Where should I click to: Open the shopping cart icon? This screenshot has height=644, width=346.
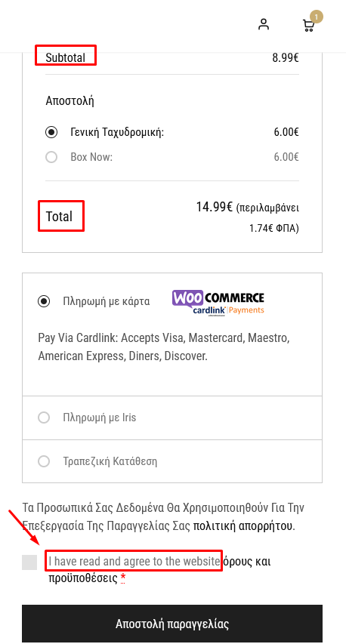point(308,26)
